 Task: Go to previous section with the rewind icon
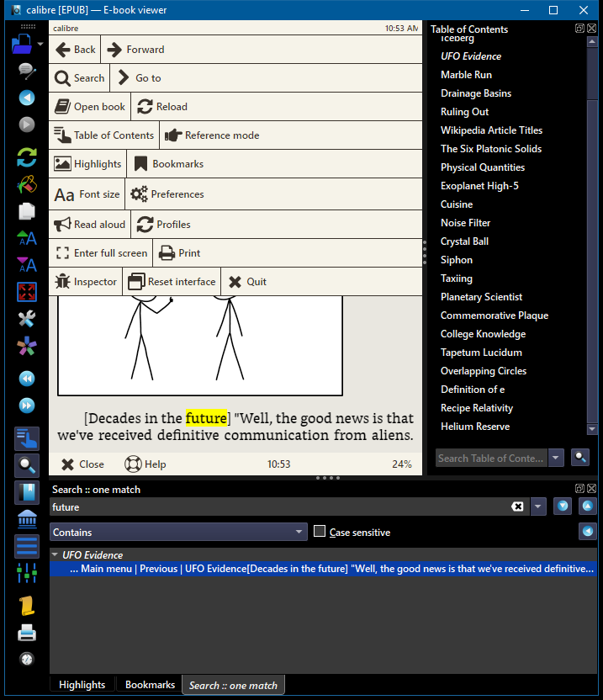[x=27, y=379]
